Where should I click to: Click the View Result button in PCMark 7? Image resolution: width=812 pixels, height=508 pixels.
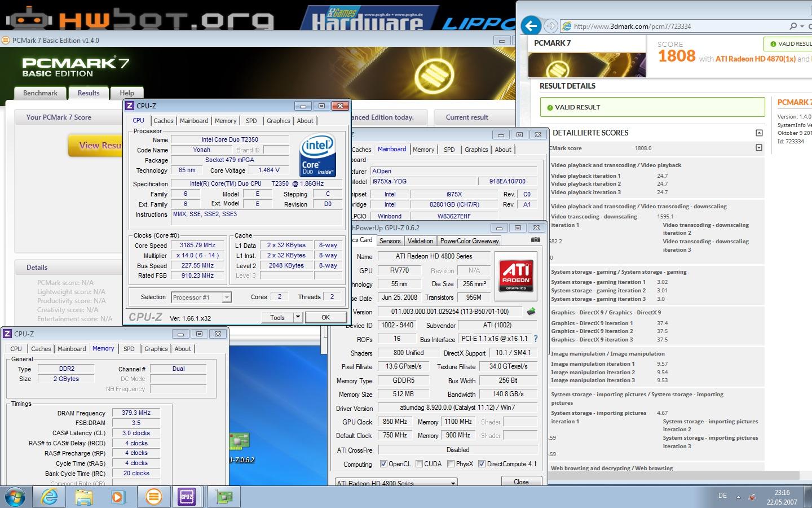(96, 145)
